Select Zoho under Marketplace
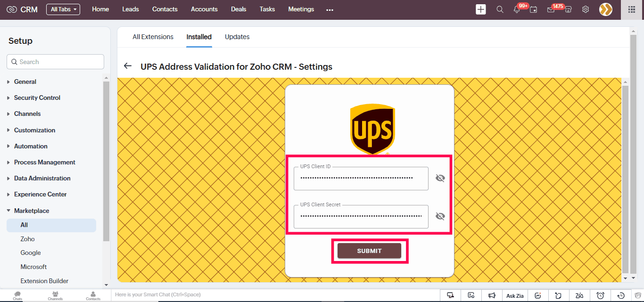Image resolution: width=644 pixels, height=302 pixels. [27, 239]
